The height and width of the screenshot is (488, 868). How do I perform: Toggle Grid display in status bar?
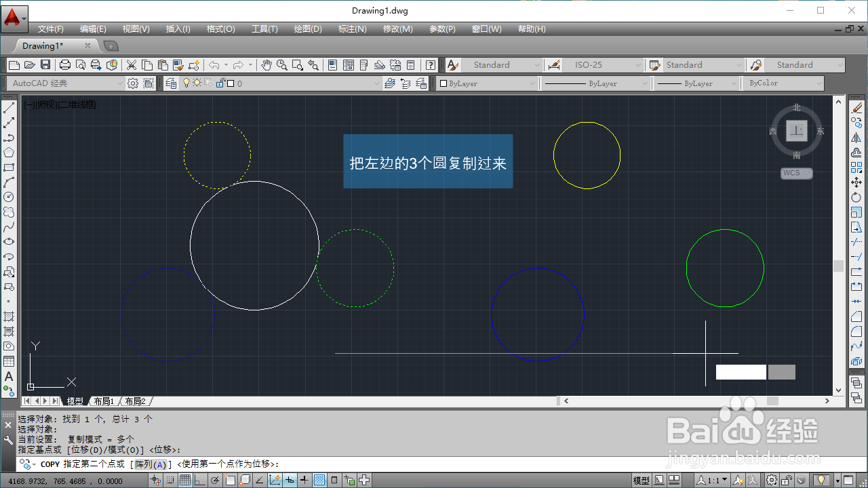[x=185, y=481]
